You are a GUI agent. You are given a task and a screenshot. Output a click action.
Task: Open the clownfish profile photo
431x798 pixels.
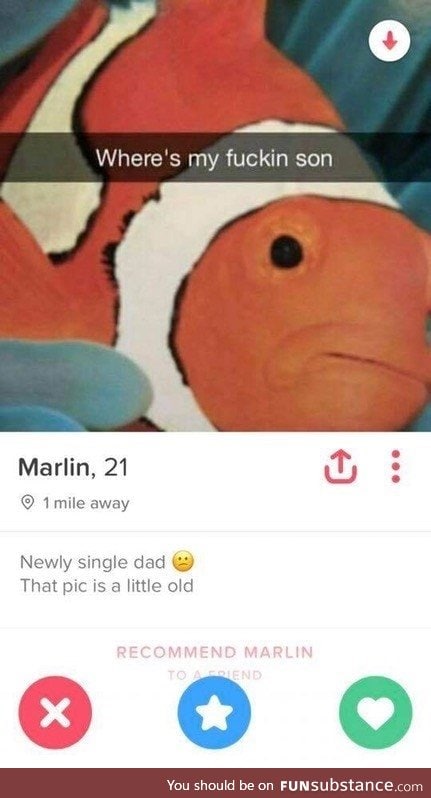click(x=215, y=216)
